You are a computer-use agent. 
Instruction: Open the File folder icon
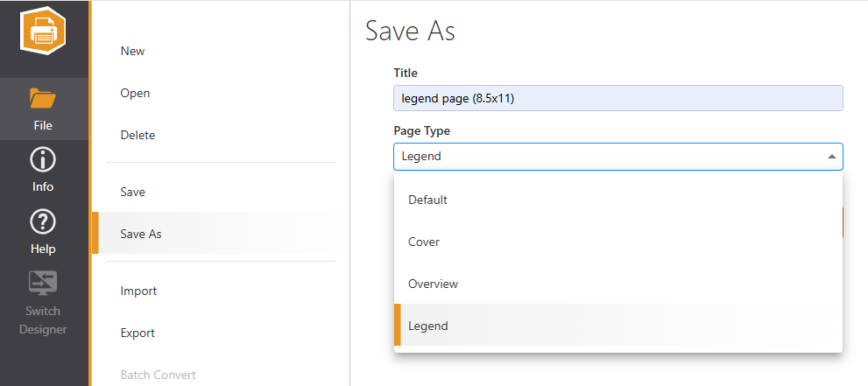(x=43, y=98)
